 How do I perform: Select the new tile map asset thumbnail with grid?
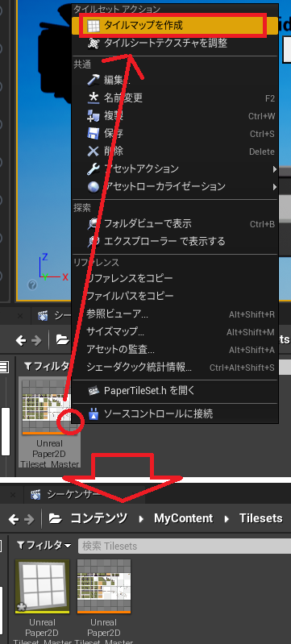pyautogui.click(x=43, y=587)
